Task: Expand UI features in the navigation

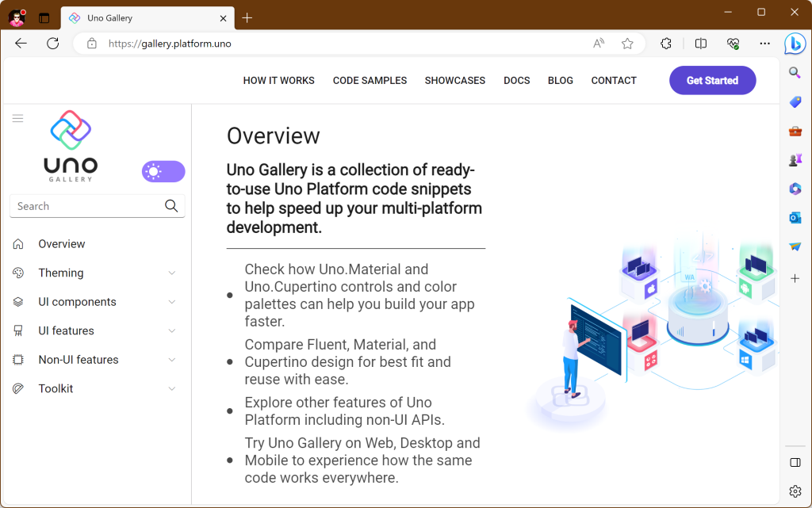Action: click(172, 330)
